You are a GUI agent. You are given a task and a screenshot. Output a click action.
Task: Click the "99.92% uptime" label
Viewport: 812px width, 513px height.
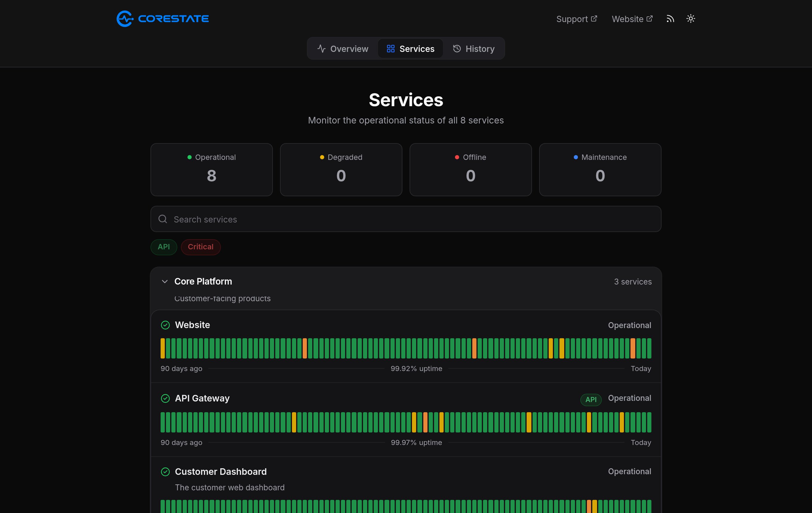[x=416, y=369]
